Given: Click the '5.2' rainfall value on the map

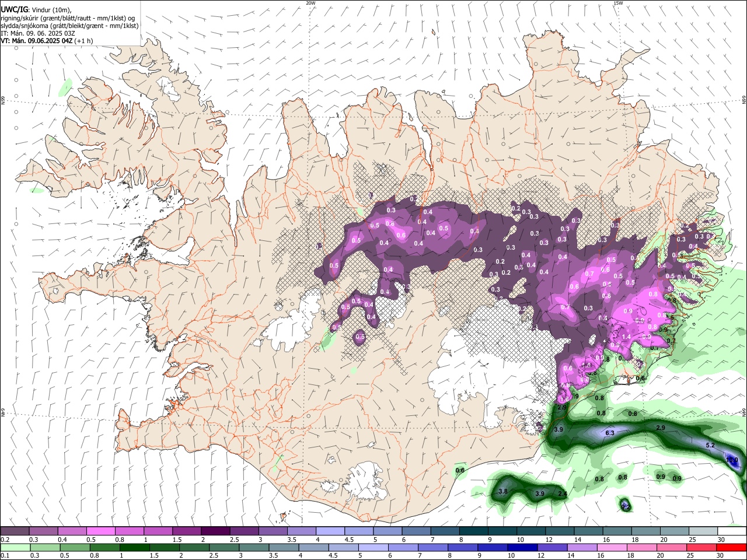Looking at the screenshot, I should [x=710, y=445].
